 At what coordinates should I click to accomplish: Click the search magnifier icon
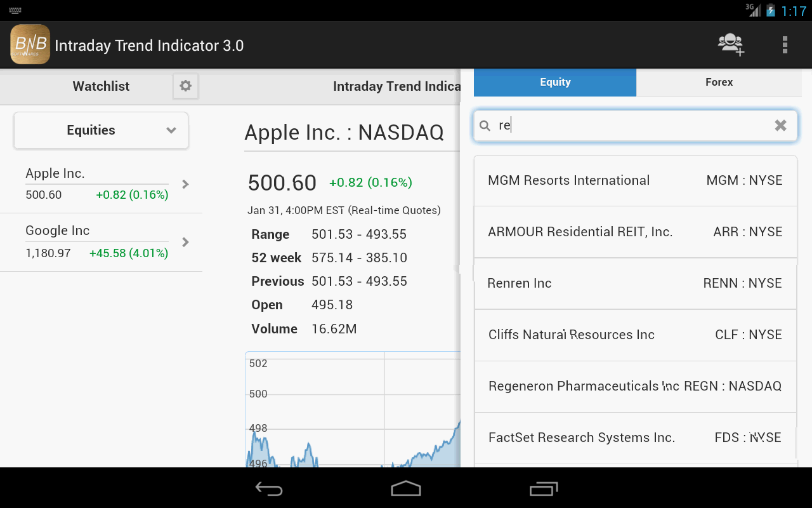coord(485,126)
